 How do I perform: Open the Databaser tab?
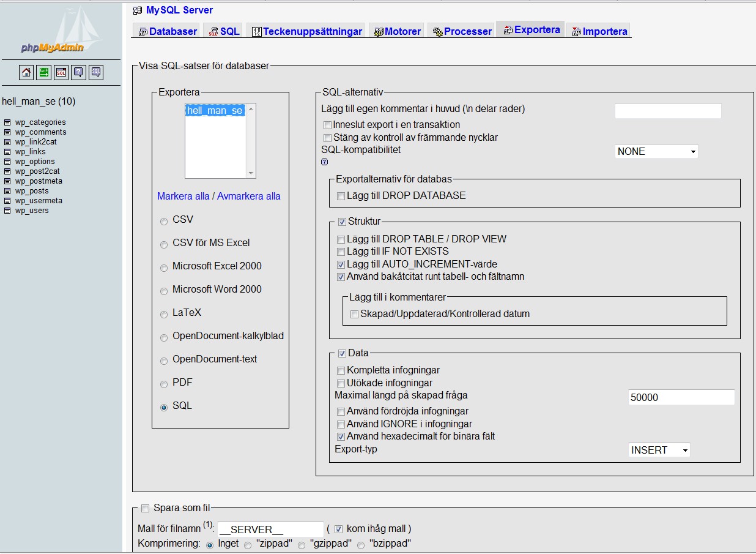click(168, 31)
